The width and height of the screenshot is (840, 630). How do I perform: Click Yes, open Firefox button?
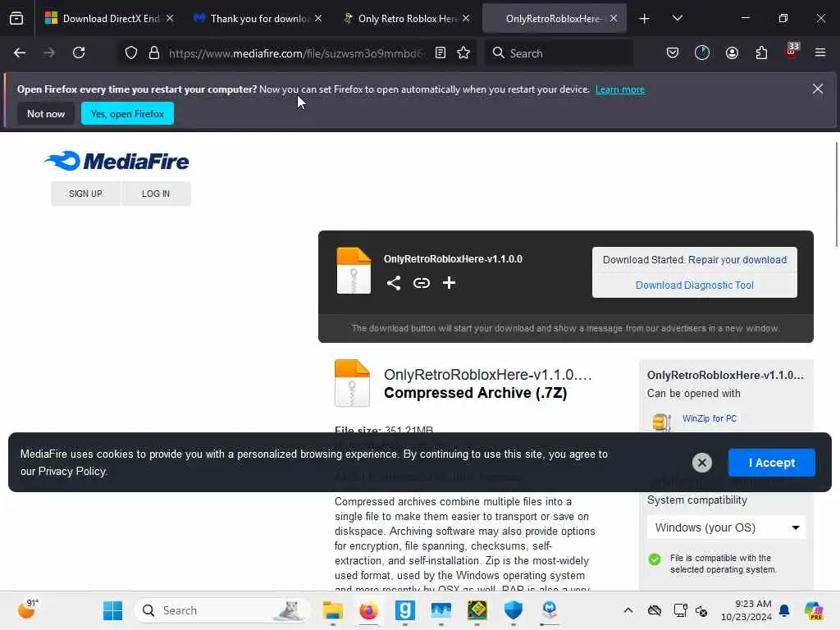[127, 113]
